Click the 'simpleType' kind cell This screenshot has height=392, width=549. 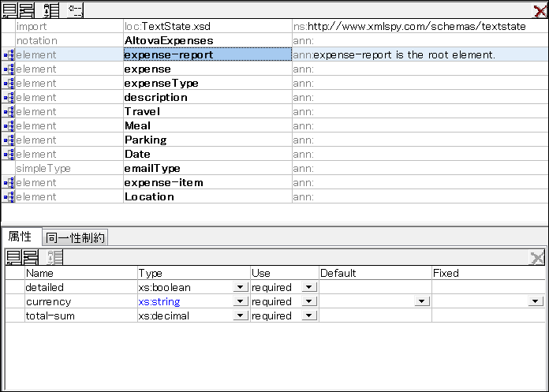coord(69,168)
